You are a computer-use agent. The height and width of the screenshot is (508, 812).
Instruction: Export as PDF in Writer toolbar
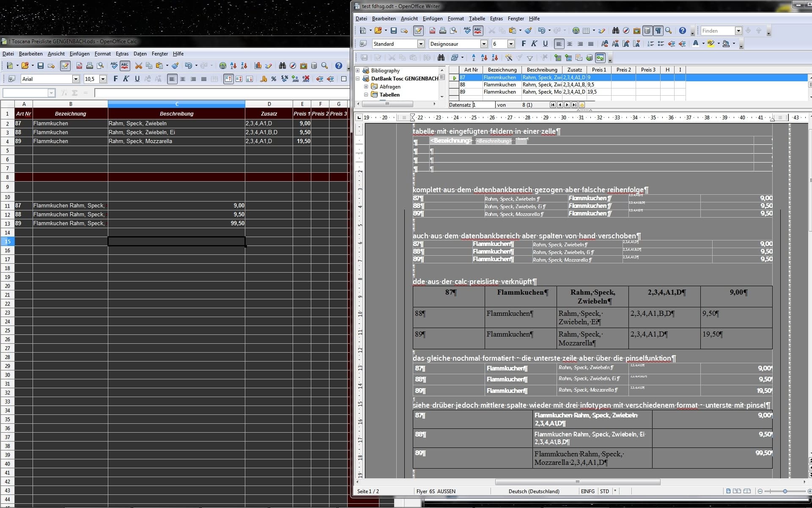(432, 31)
